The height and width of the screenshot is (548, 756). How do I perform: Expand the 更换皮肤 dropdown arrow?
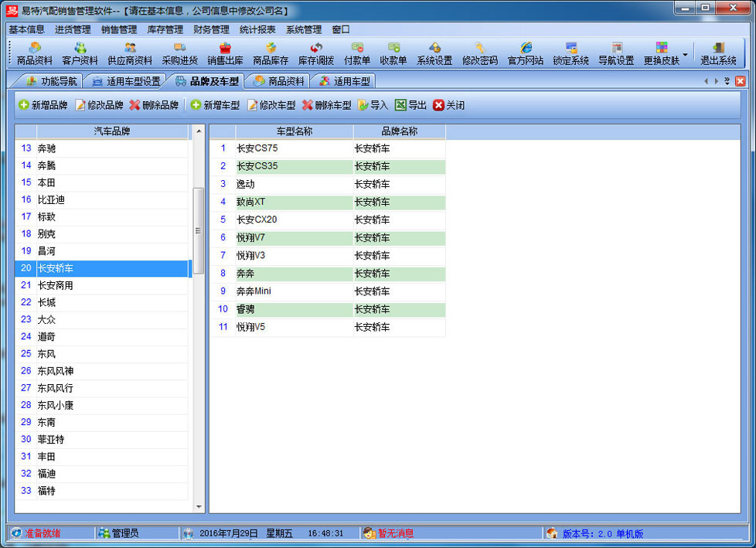(x=685, y=55)
